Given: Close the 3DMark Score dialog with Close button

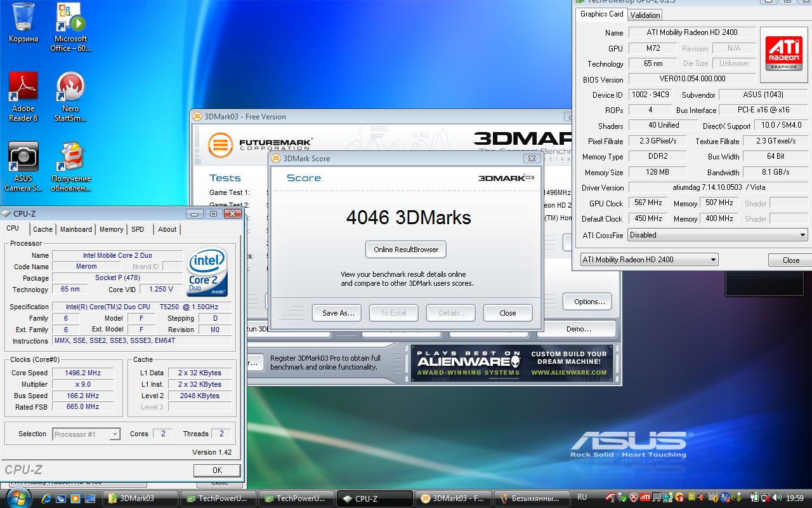Looking at the screenshot, I should tap(507, 313).
